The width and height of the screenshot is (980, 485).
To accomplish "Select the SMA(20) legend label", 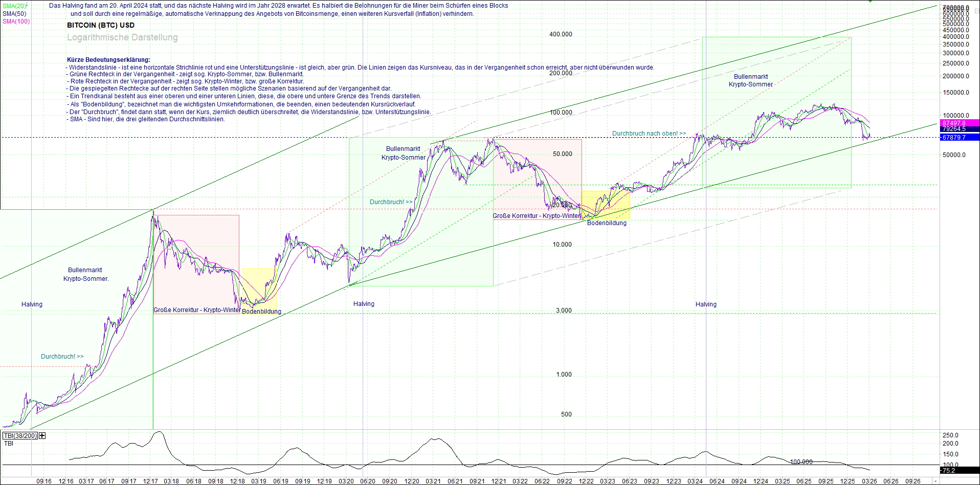I will coord(14,6).
